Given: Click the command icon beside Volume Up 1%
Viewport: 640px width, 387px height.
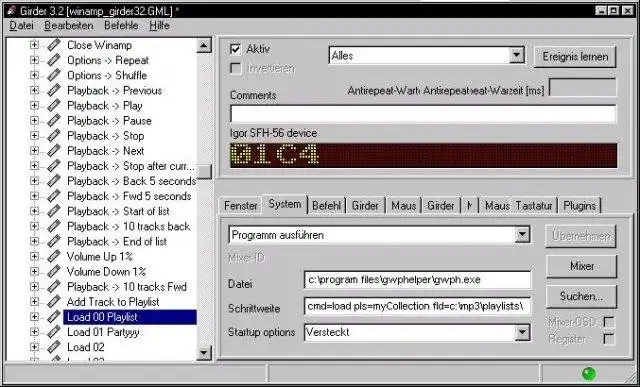Looking at the screenshot, I should pyautogui.click(x=54, y=256).
